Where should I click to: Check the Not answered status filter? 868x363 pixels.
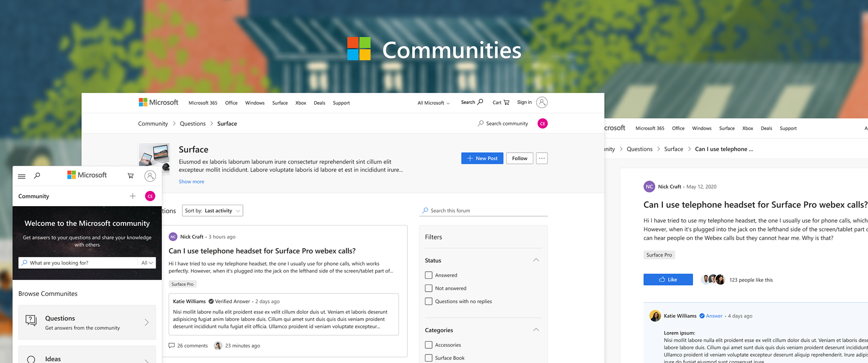click(x=429, y=288)
